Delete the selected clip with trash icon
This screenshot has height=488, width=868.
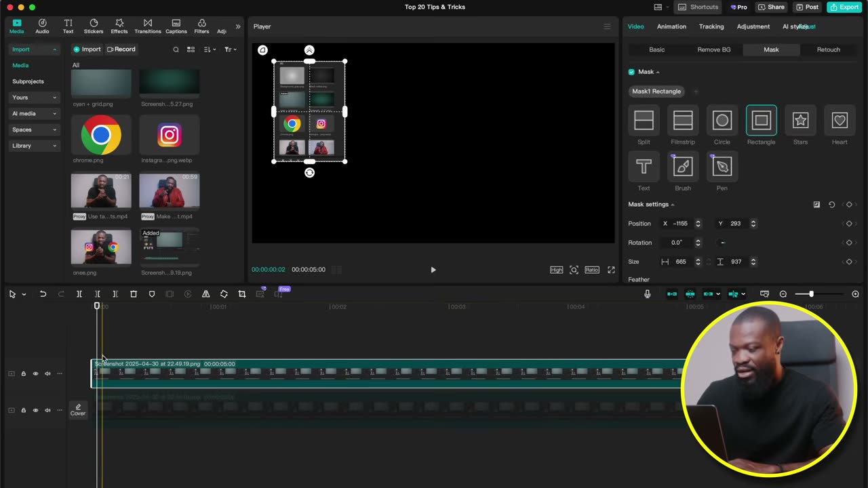coord(134,294)
